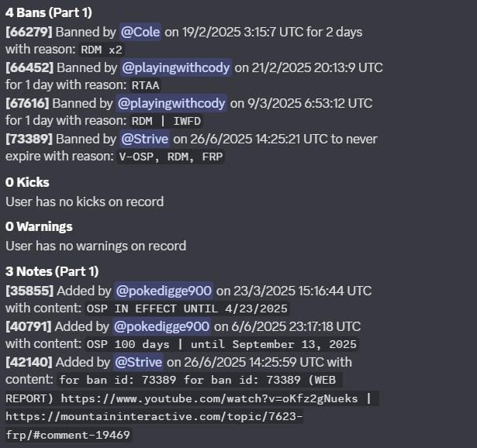Open @playingwithcody mention in ban 67616
This screenshot has width=477, height=448.
tap(171, 103)
